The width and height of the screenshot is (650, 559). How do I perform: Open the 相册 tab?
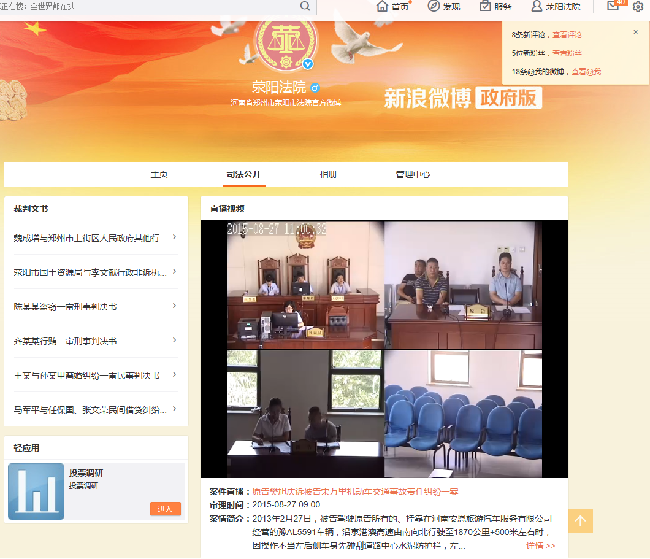tap(328, 175)
